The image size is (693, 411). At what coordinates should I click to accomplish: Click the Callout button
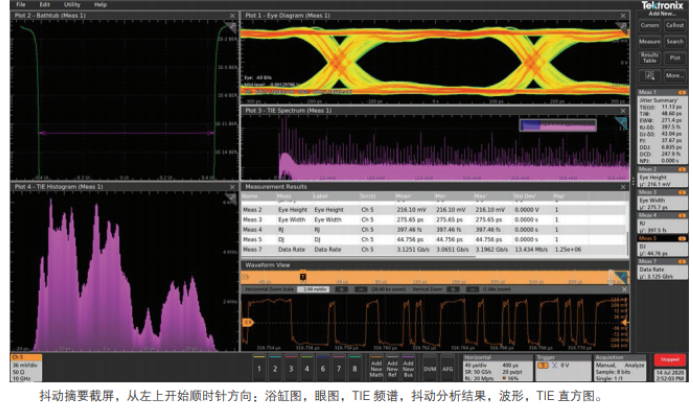point(674,24)
